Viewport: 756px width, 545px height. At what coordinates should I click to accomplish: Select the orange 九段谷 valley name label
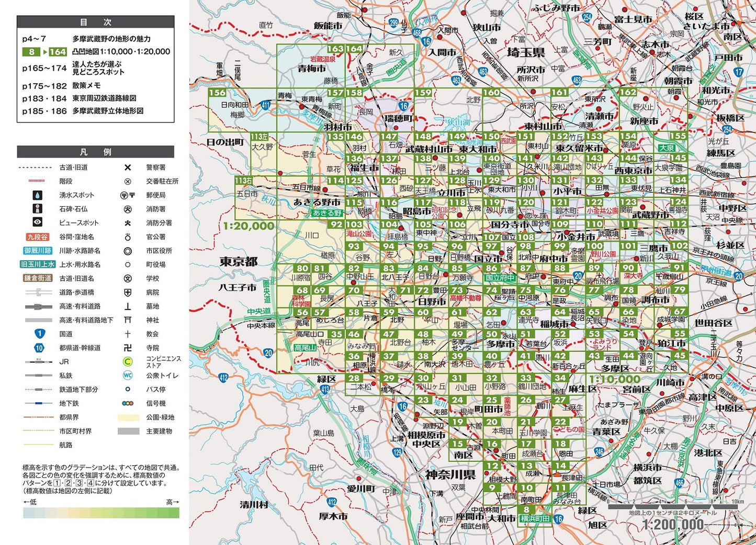coord(38,237)
